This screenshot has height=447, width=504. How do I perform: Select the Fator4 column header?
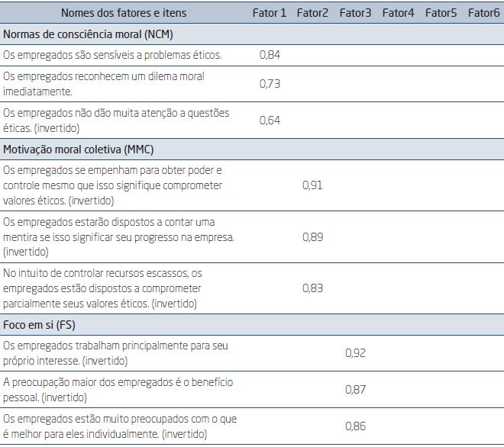pyautogui.click(x=399, y=13)
